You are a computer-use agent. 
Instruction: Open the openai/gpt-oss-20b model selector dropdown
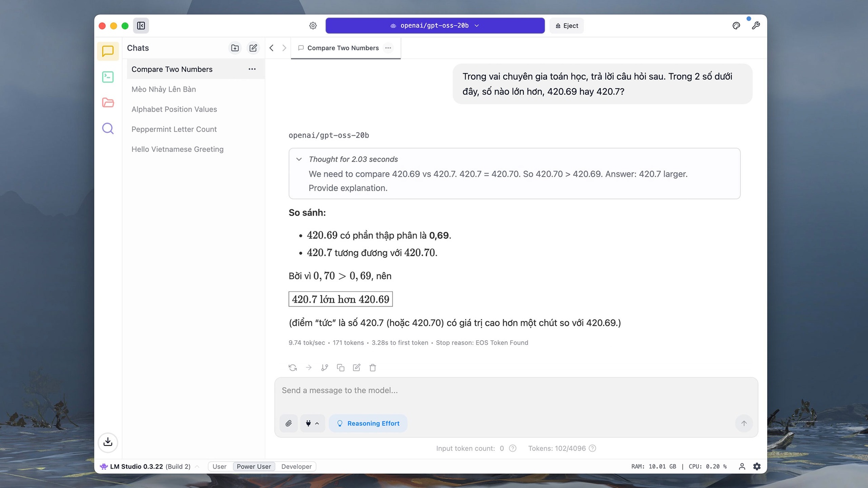[434, 26]
